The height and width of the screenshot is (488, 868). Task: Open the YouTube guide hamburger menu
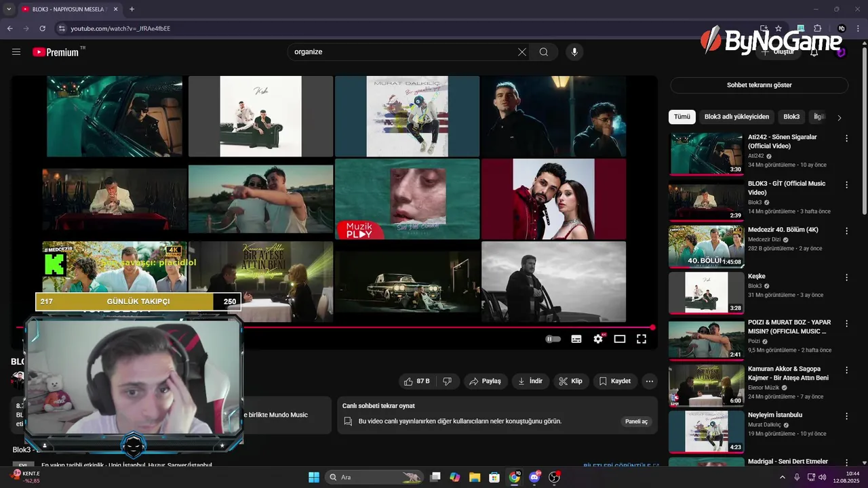16,52
